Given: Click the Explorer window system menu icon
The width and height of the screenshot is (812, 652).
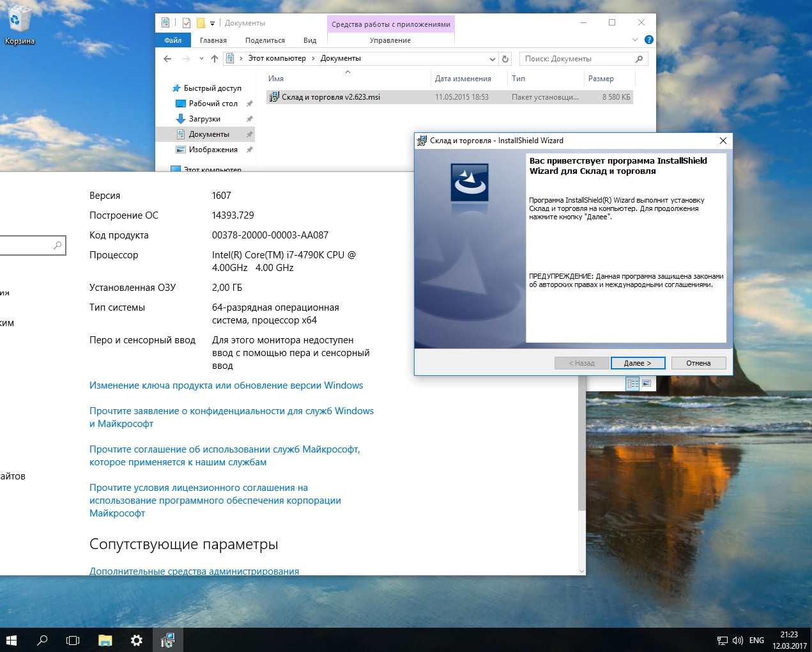Looking at the screenshot, I should click(x=165, y=23).
